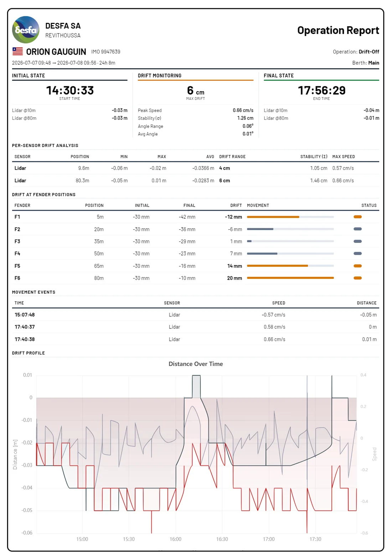This screenshot has height=555, width=392.
Task: Click the Lidar 9.6m sensor row
Action: 196,168
